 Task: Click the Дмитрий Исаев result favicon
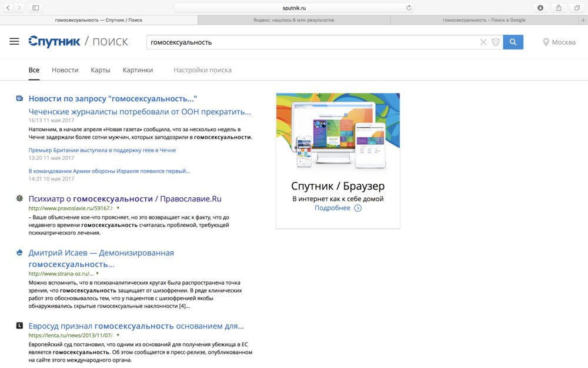point(19,253)
